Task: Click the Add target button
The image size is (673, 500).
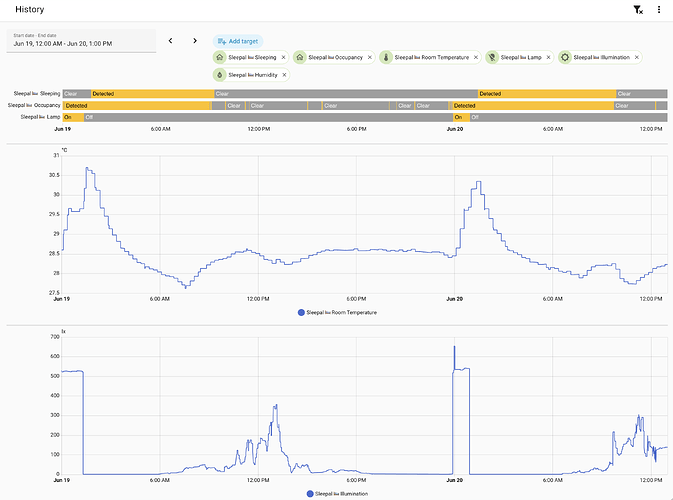Action: (238, 41)
